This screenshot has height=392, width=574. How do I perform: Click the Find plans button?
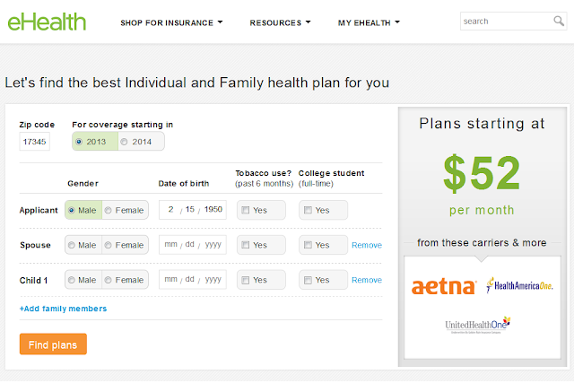[53, 344]
